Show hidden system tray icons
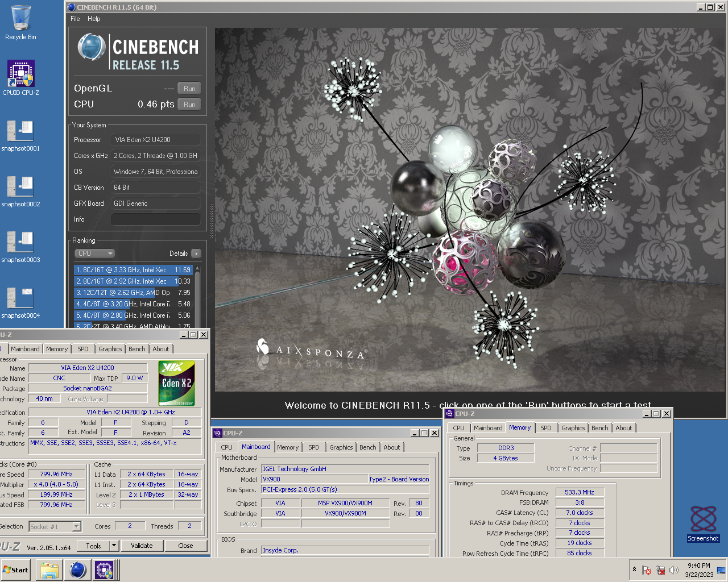Image resolution: width=728 pixels, height=582 pixels. pyautogui.click(x=634, y=569)
